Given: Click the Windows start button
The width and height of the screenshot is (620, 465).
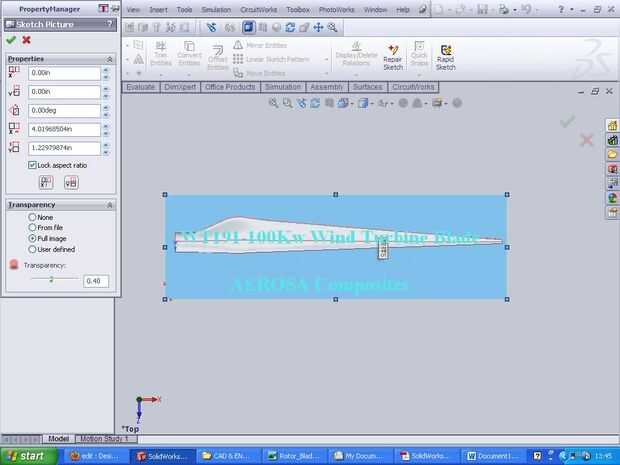Looking at the screenshot, I should click(x=29, y=456).
